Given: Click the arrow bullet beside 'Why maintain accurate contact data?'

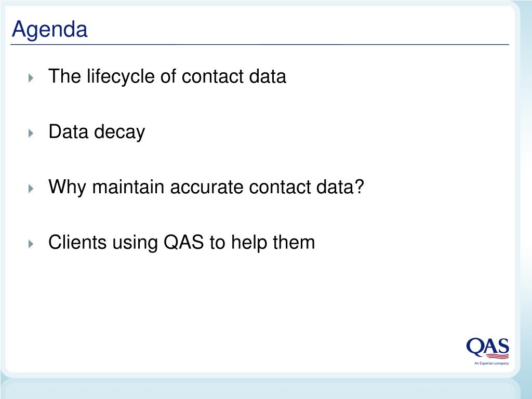Looking at the screenshot, I should (31, 189).
